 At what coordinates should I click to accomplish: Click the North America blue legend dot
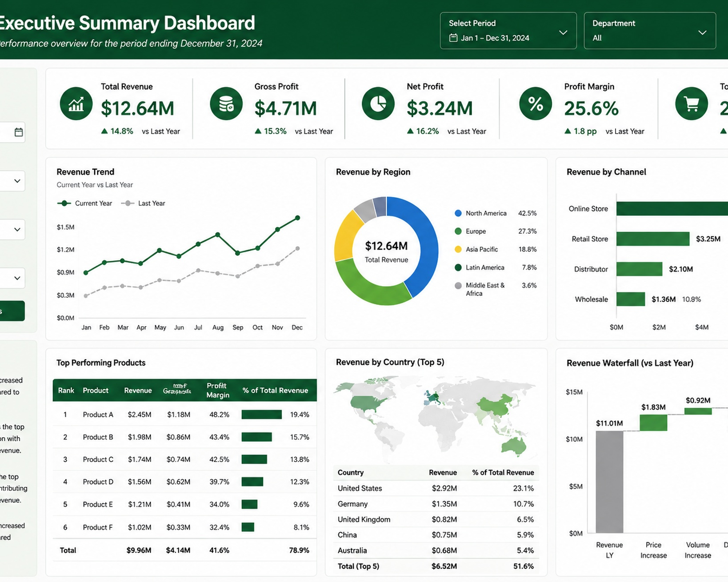pyautogui.click(x=458, y=213)
